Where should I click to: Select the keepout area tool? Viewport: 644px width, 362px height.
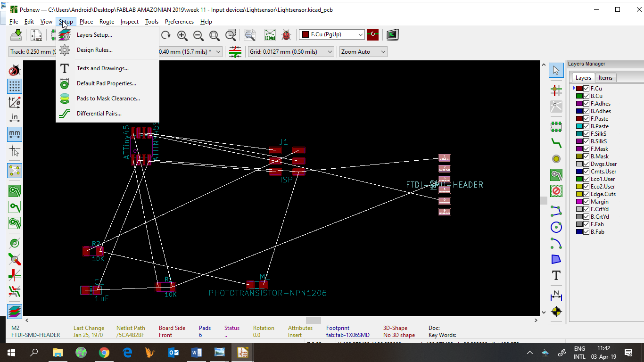[x=556, y=191]
